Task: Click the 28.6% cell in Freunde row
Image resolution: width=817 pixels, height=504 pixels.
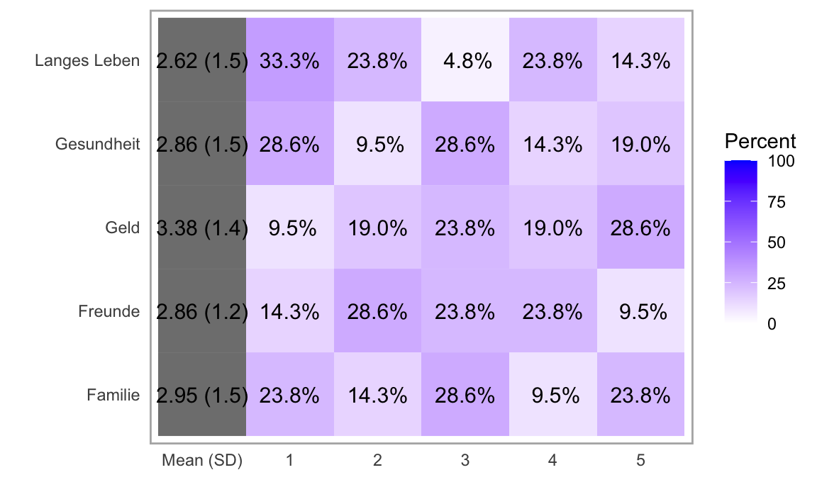Action: (377, 311)
